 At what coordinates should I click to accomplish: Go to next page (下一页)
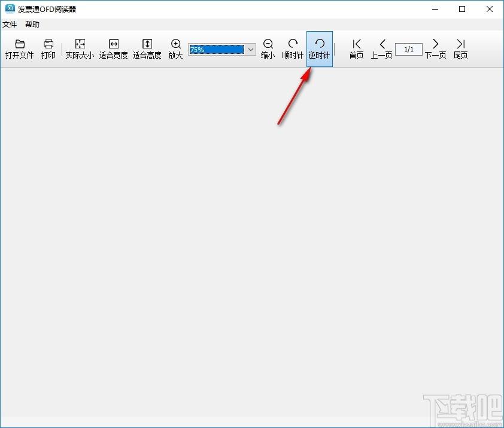click(x=436, y=49)
